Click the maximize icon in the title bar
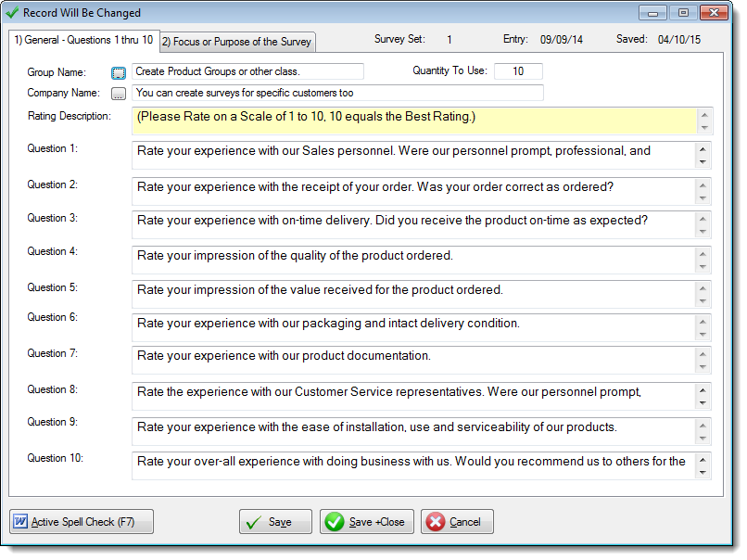The height and width of the screenshot is (560, 747). [684, 12]
